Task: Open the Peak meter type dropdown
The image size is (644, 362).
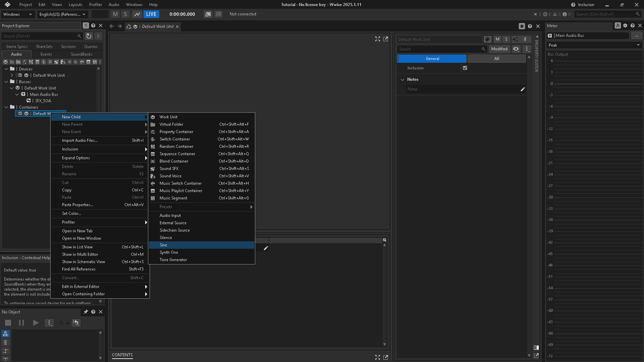Action: (x=594, y=45)
